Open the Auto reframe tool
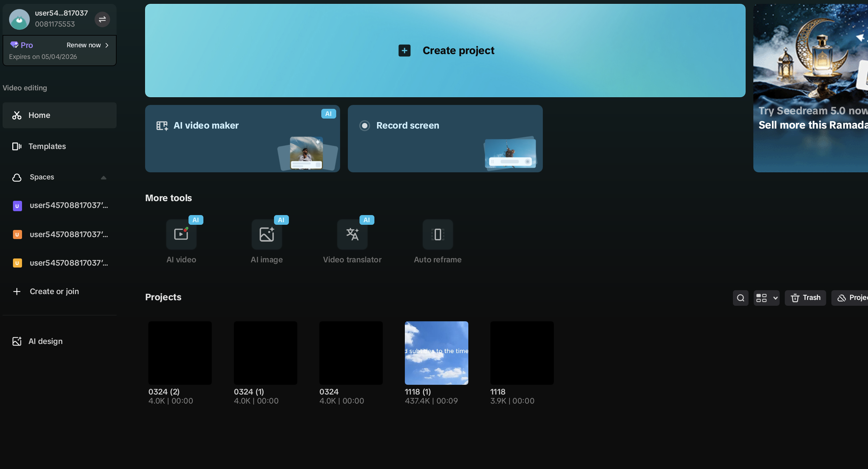The image size is (868, 469). [x=438, y=235]
